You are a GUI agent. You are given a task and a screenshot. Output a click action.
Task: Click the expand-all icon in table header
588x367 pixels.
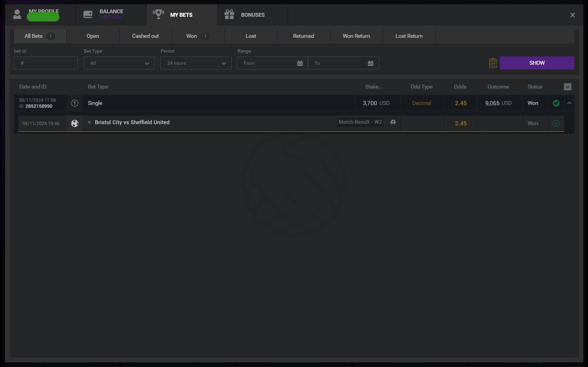point(568,87)
